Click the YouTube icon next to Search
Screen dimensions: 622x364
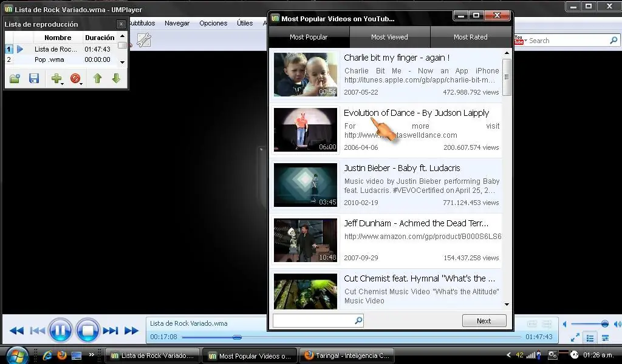[x=519, y=39]
